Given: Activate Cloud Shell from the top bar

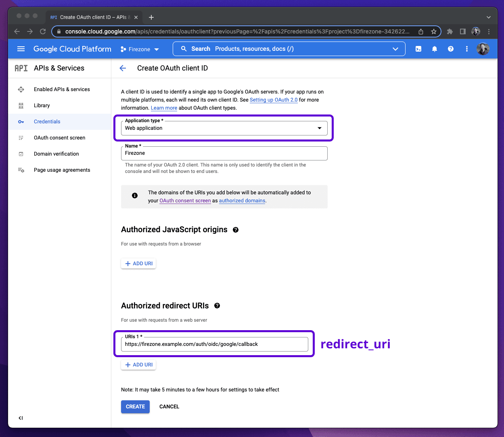Looking at the screenshot, I should (418, 49).
